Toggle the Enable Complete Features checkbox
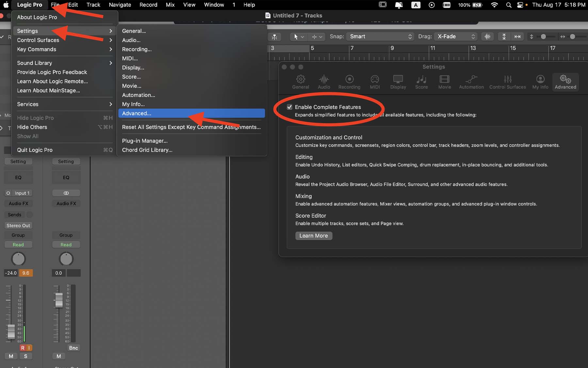Screen dimensions: 588x368 tap(289, 107)
